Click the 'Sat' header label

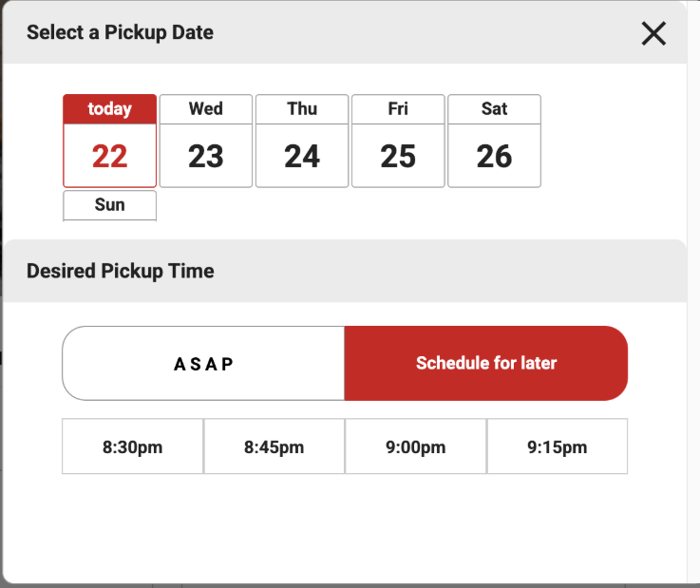pos(494,108)
